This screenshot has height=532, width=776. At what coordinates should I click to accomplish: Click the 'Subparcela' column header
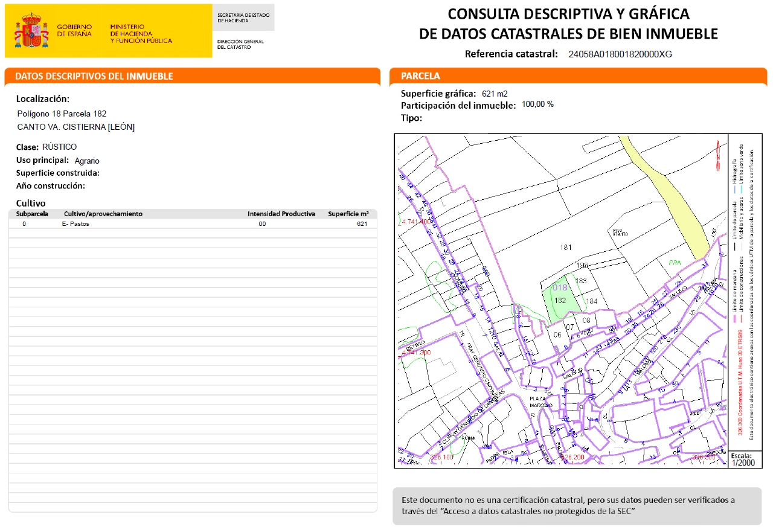(x=32, y=214)
